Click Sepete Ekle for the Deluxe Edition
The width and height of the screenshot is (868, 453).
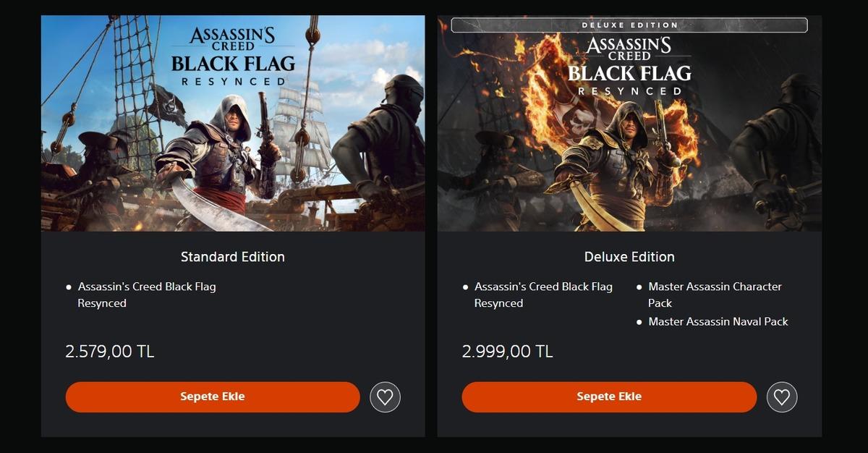click(609, 397)
